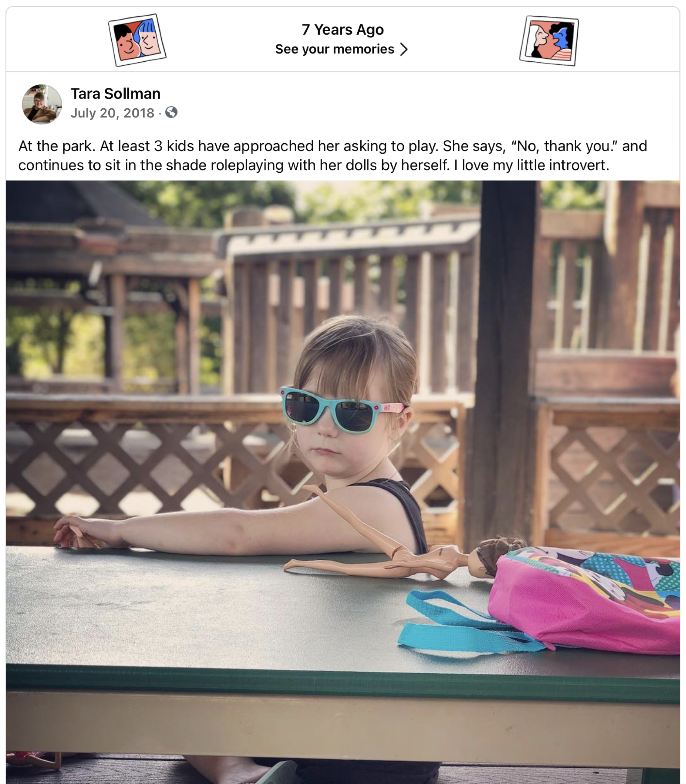
Task: Open the public globe audience icon
Action: pyautogui.click(x=171, y=112)
